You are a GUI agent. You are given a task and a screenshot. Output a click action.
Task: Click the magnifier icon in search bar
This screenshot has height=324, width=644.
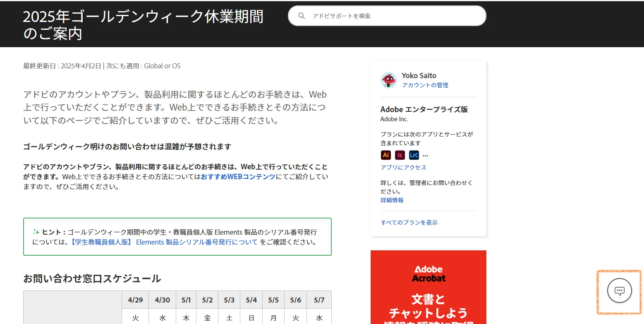[x=302, y=16]
